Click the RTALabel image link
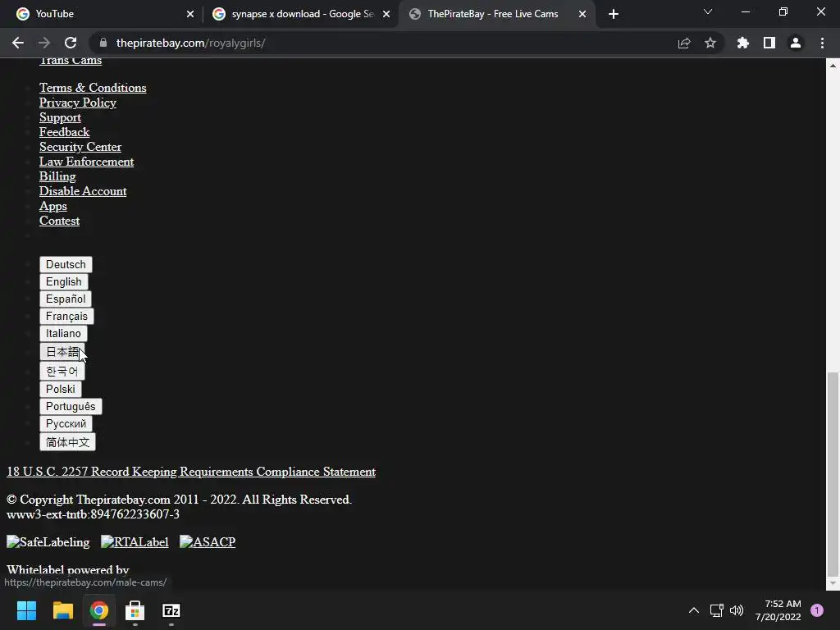The width and height of the screenshot is (840, 630). click(135, 542)
